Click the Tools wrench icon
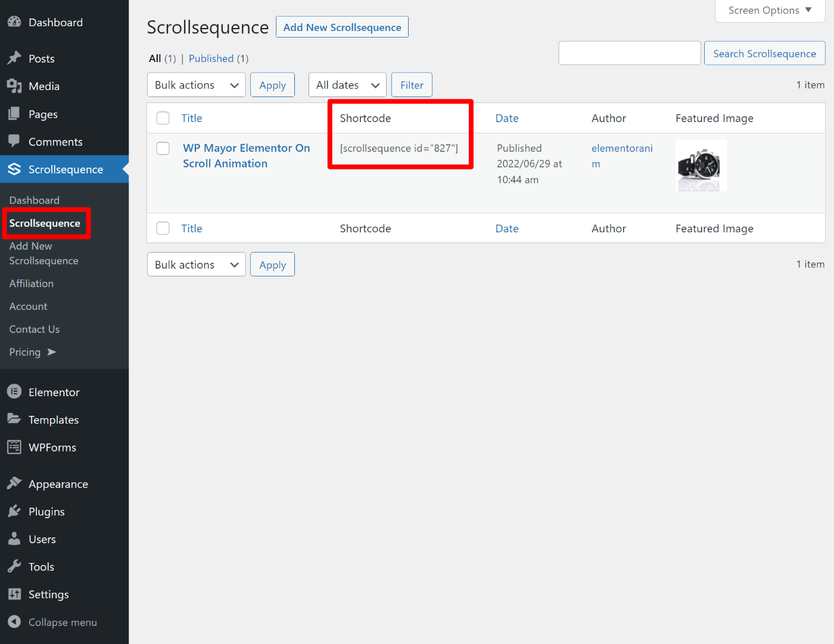Screen dimensions: 834x644 point(14,567)
